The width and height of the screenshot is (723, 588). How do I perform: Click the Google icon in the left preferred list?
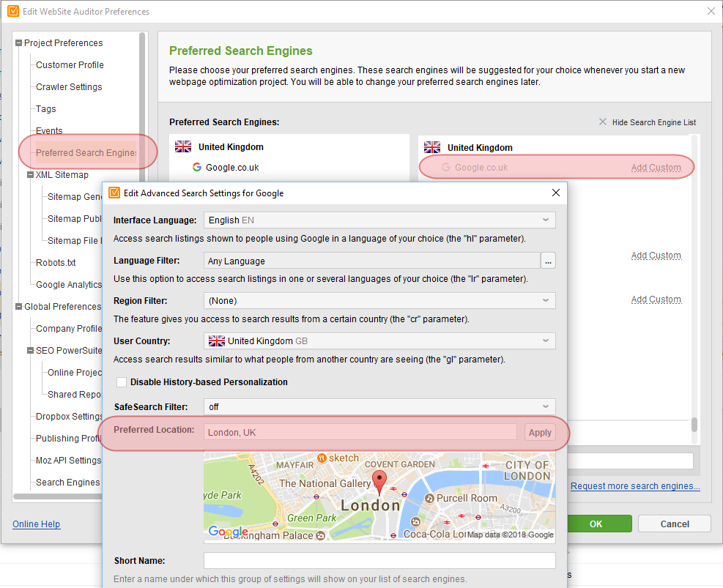[197, 167]
